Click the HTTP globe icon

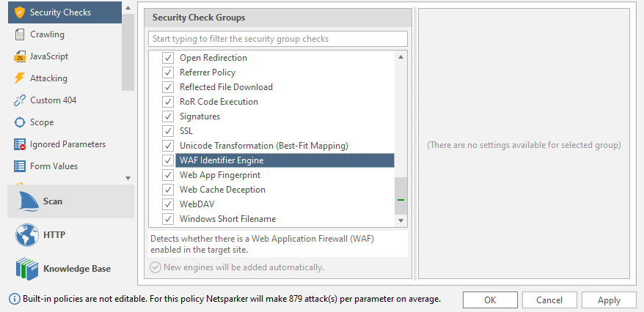27,235
